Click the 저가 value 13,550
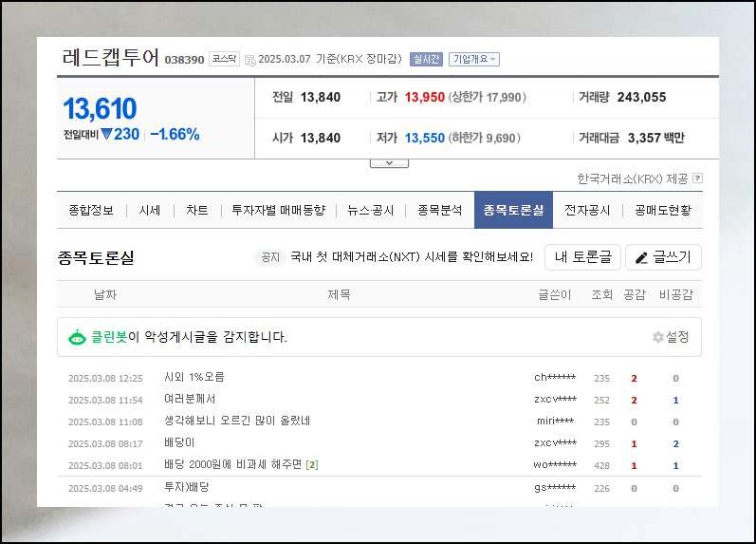The height and width of the screenshot is (544, 756). click(x=424, y=138)
